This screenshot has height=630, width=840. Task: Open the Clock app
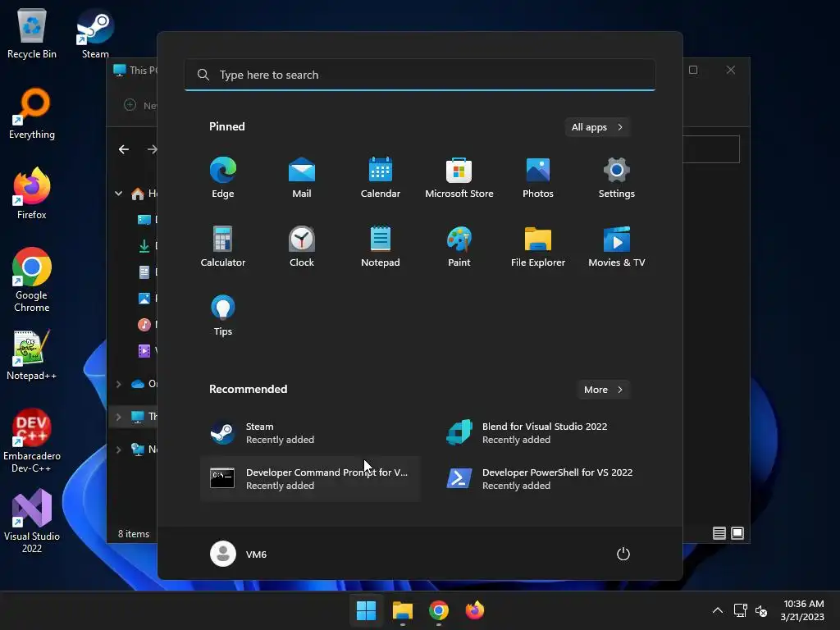(x=302, y=246)
